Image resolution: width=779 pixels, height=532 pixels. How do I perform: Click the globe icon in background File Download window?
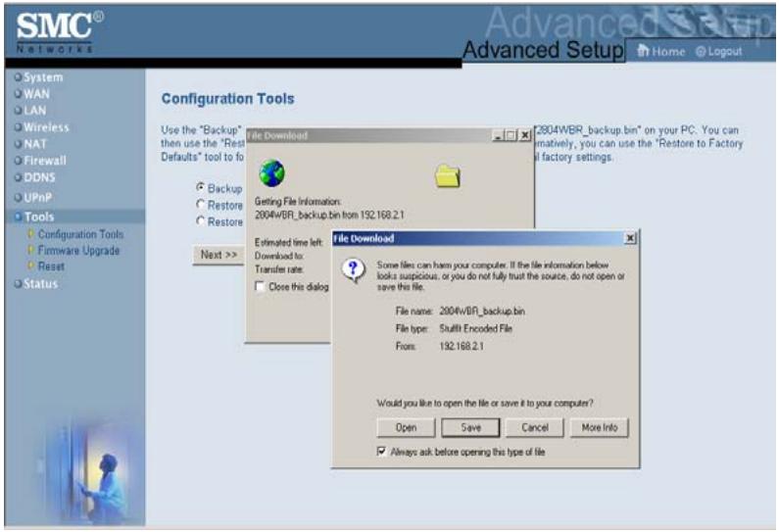coord(271,172)
